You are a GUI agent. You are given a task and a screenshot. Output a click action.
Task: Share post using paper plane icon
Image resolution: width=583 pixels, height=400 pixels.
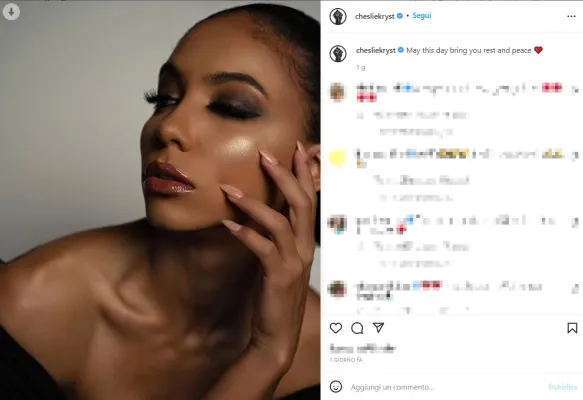[378, 328]
